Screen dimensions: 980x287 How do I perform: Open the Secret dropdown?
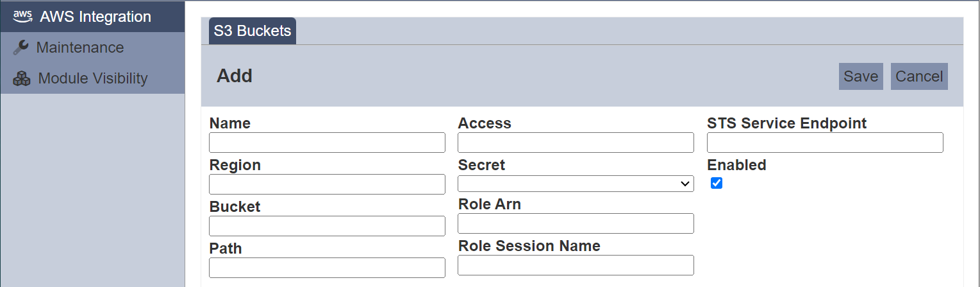tap(576, 184)
